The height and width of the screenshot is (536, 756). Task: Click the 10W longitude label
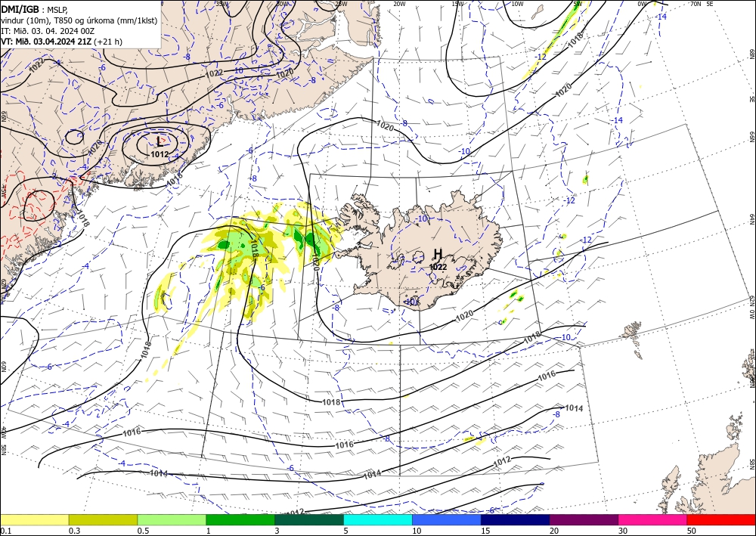pyautogui.click(x=517, y=3)
